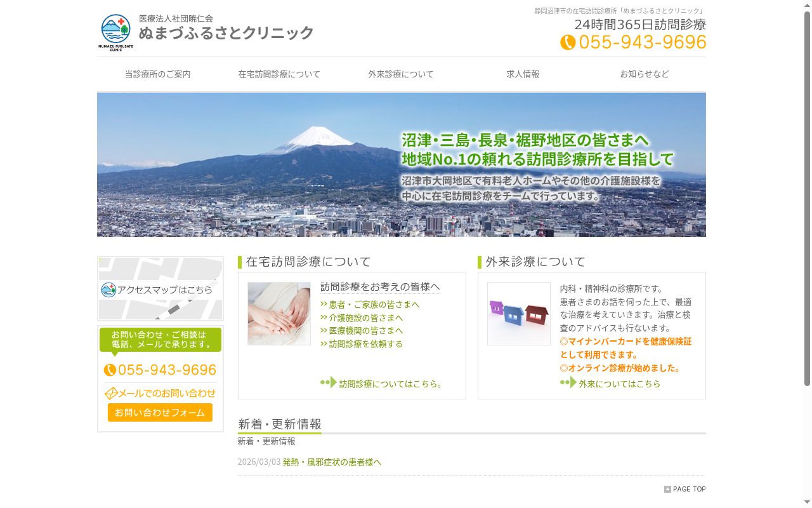Click the Mt. Fuji hero banner image
812x508 pixels.
pyautogui.click(x=402, y=165)
